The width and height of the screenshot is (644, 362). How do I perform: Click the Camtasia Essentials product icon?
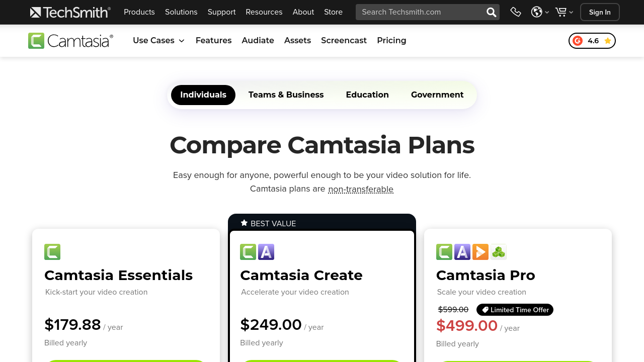pyautogui.click(x=52, y=252)
